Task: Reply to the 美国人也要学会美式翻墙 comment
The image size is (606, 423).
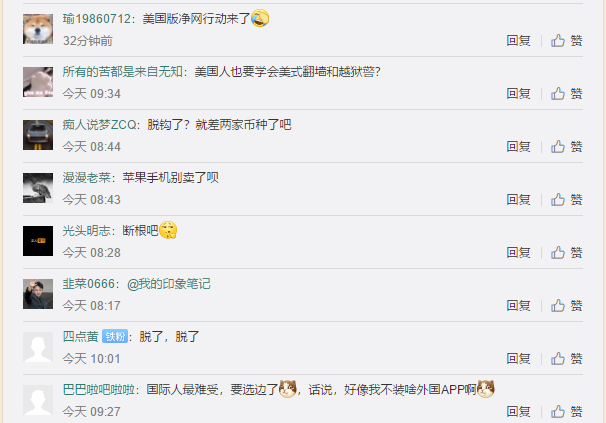Action: [518, 94]
